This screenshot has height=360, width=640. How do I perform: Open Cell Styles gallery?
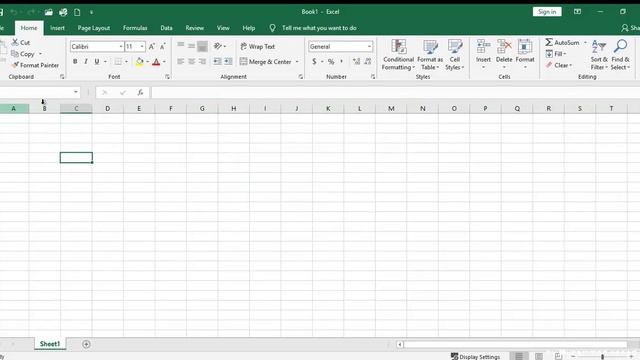pos(455,55)
